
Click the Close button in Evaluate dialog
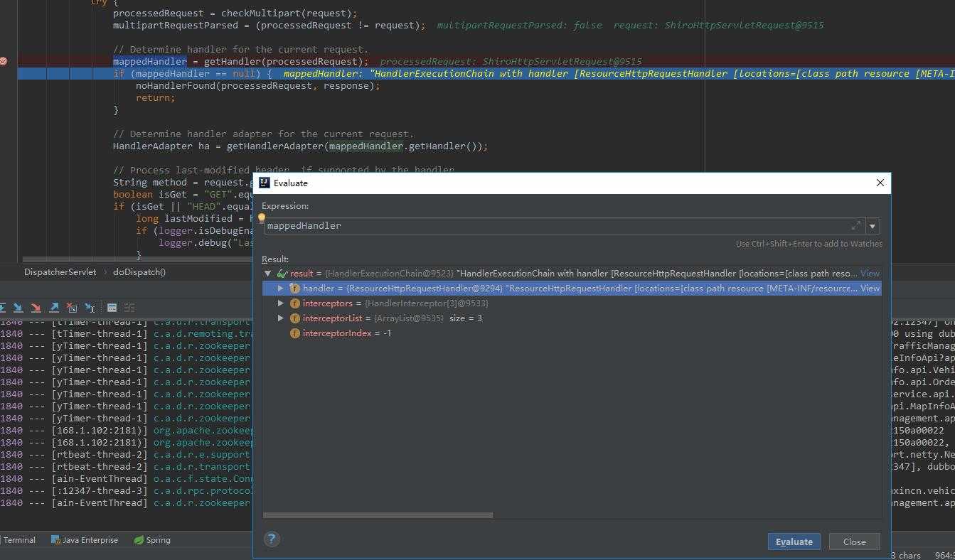click(854, 542)
